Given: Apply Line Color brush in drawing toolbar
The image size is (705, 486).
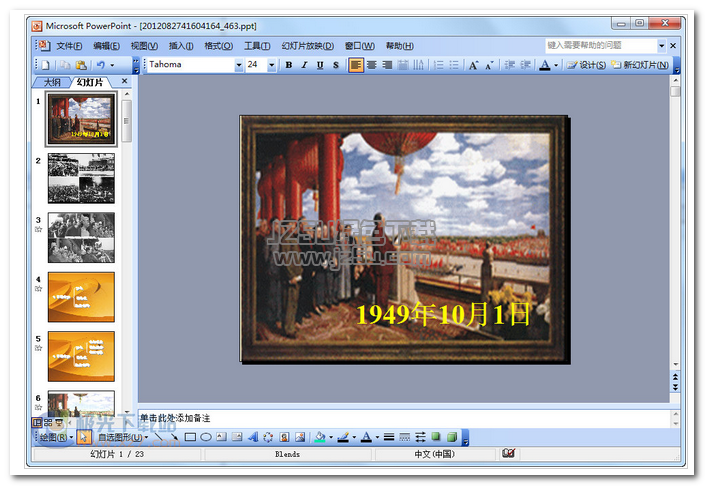Looking at the screenshot, I should point(343,437).
